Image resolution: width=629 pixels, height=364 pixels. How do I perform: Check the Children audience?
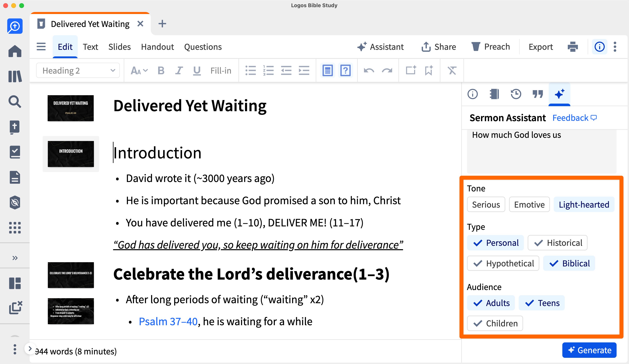tap(495, 323)
